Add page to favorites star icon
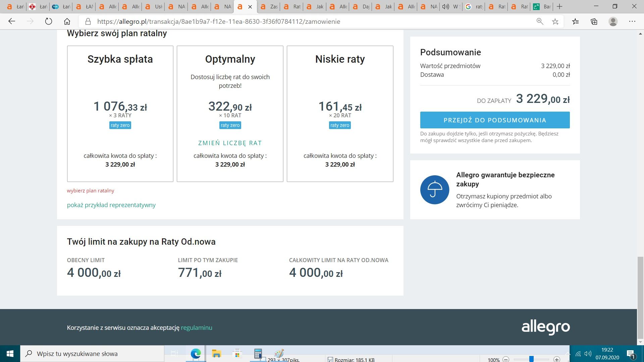The image size is (644, 362). [555, 21]
